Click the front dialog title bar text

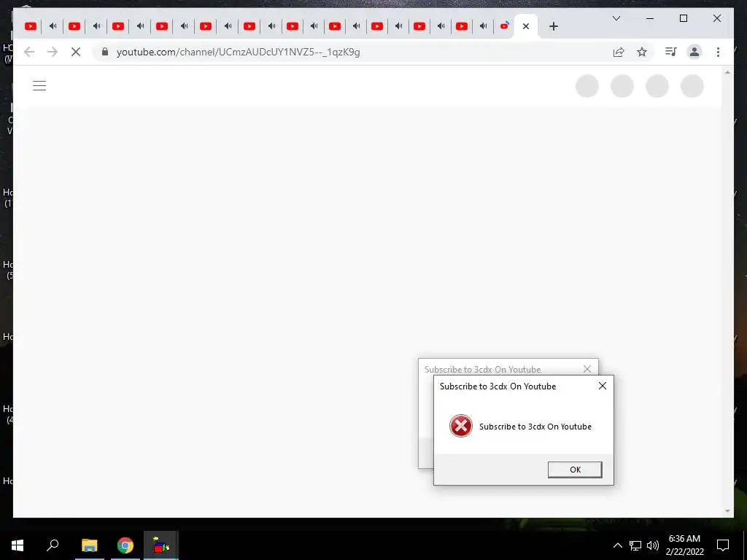tap(498, 386)
